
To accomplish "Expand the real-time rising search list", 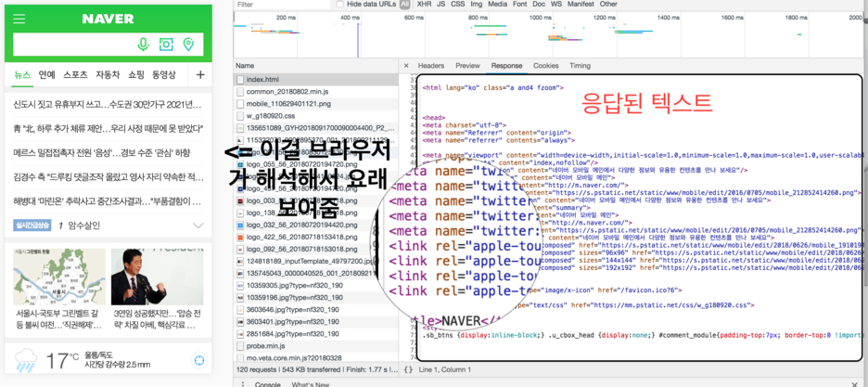I will pyautogui.click(x=198, y=226).
